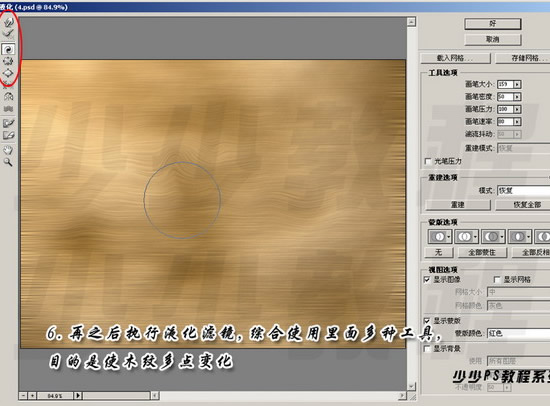Select the Zoom magnifier tool
The height and width of the screenshot is (406, 550).
[8, 162]
